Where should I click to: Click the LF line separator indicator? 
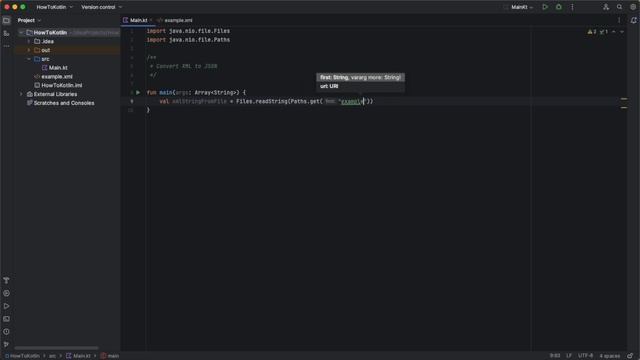coord(569,356)
